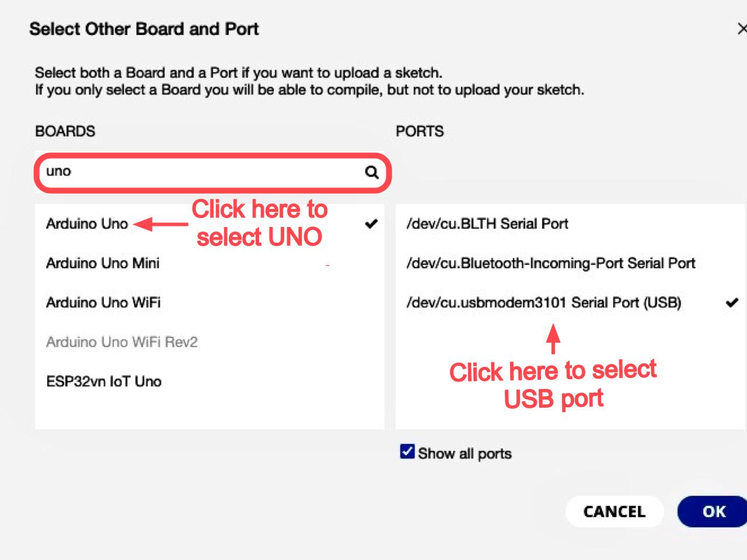Choose Bluetooth-Incoming-Port Serial Port
The height and width of the screenshot is (560, 747).
[x=571, y=263]
